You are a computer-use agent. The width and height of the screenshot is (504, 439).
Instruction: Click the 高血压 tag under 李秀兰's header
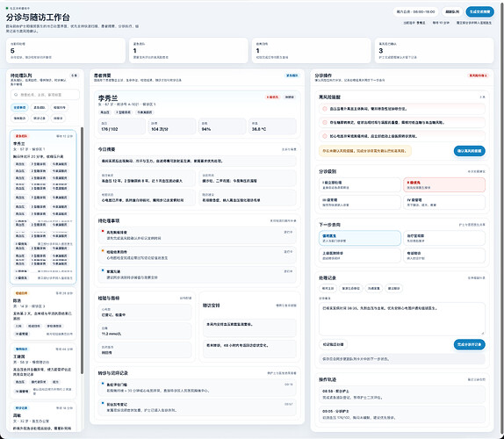click(104, 112)
